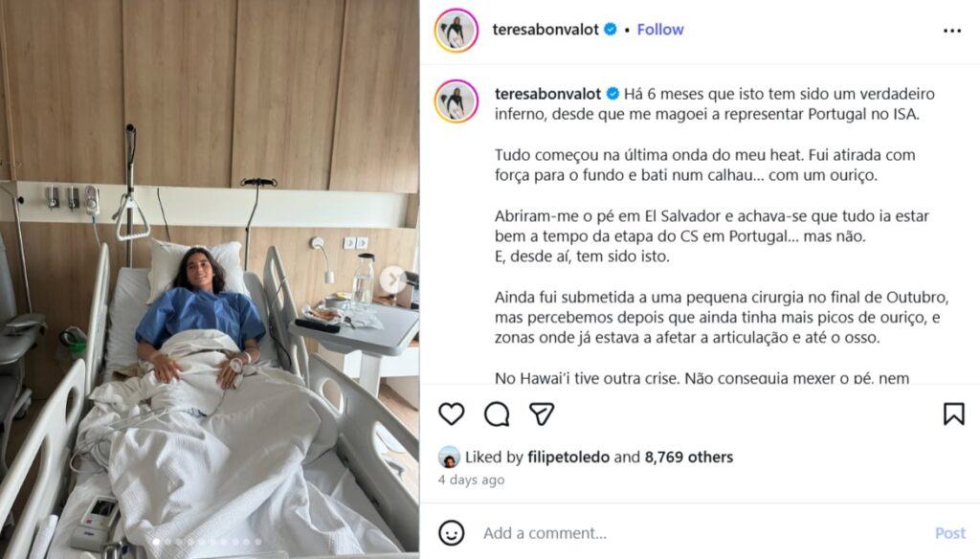Viewport: 980px width, 559px height.
Task: Open caption author profile avatar
Action: (x=457, y=101)
